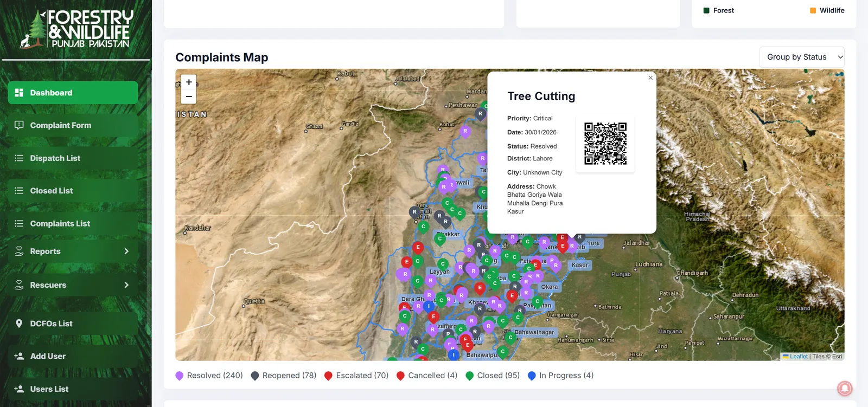868x407 pixels.
Task: Select the Add User menu item
Action: [73, 356]
